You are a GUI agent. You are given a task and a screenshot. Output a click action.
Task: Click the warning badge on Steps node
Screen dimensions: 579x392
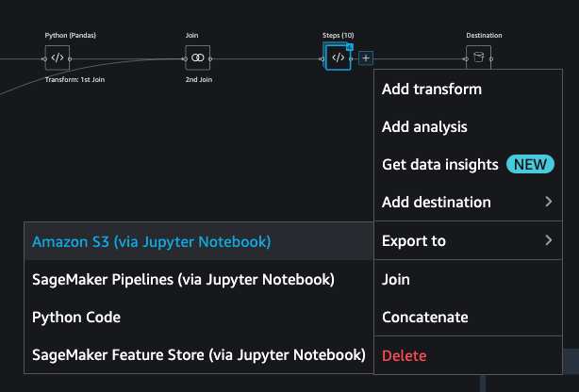pyautogui.click(x=349, y=47)
